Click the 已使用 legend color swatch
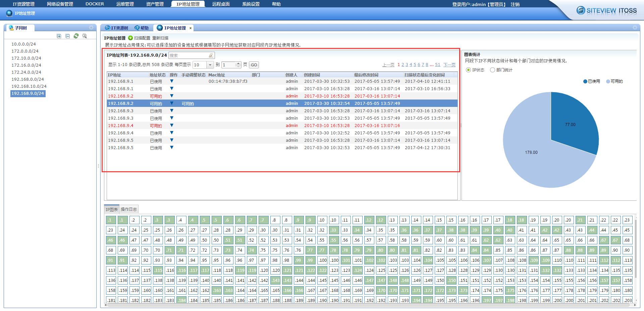The height and width of the screenshot is (311, 644). (585, 81)
